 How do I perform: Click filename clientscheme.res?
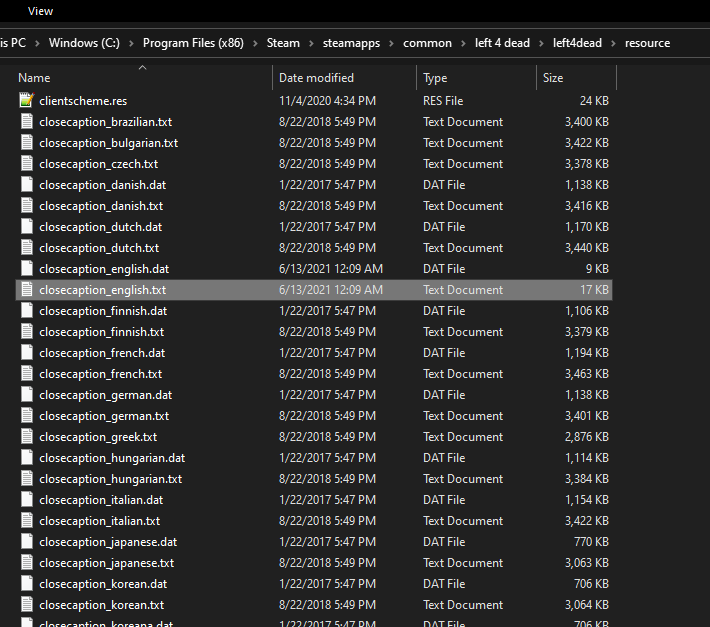83,101
